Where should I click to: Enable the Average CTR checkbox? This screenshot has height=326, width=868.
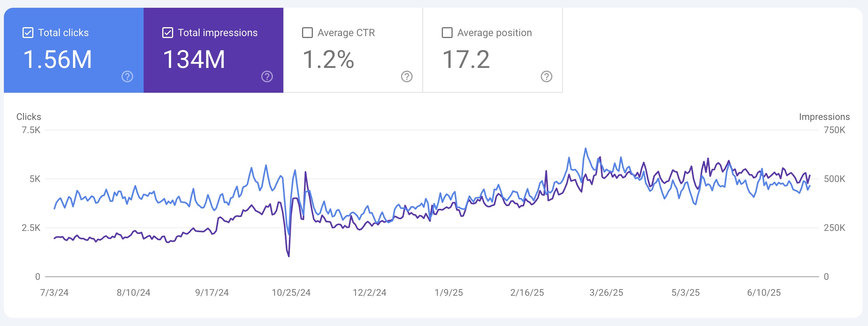click(307, 33)
